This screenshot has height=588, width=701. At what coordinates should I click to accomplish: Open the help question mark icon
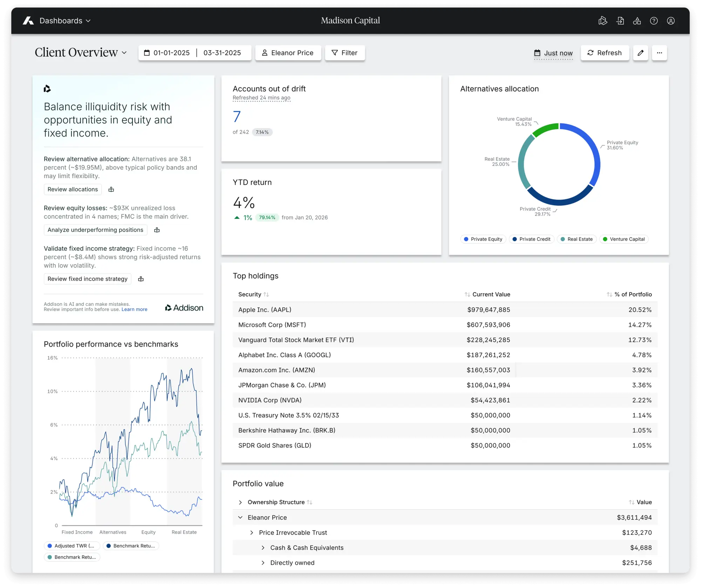pyautogui.click(x=654, y=21)
